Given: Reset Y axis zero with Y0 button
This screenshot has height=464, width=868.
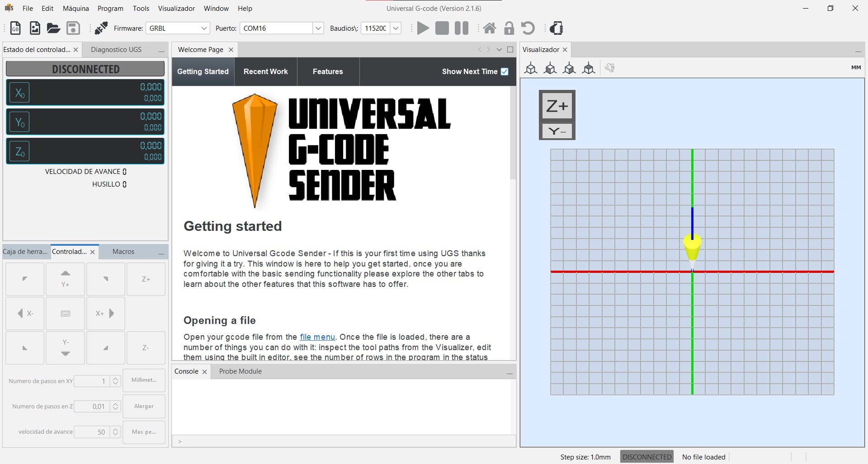Looking at the screenshot, I should pos(20,122).
